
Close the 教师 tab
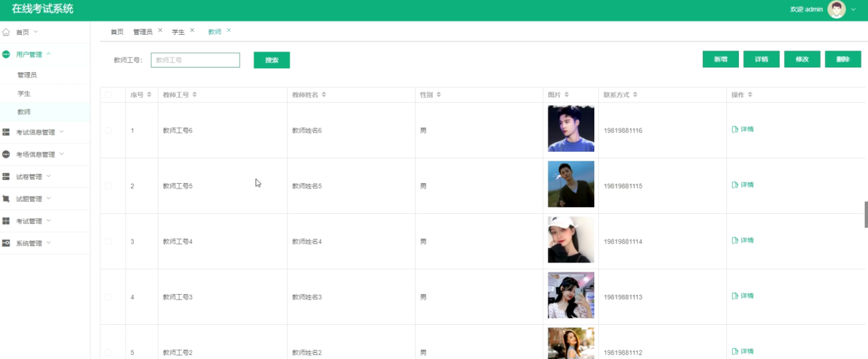[x=229, y=31]
